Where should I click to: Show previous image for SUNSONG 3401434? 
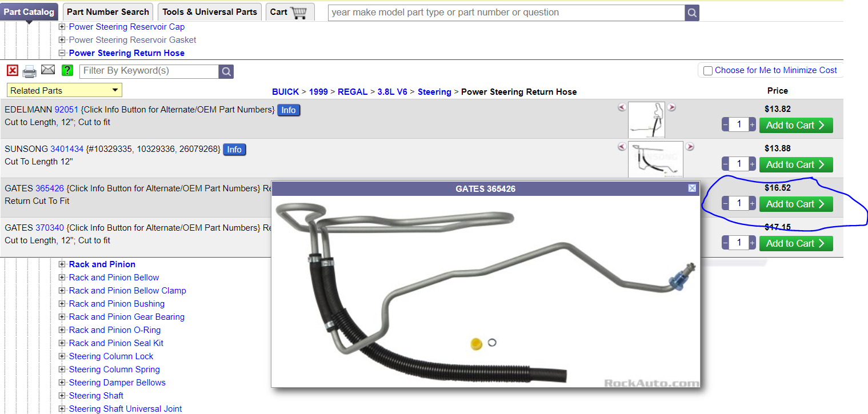coord(622,147)
